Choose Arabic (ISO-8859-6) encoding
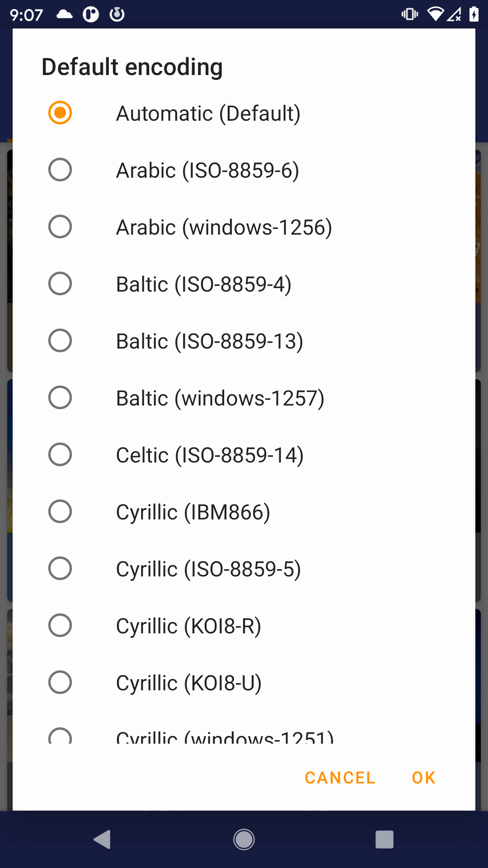Viewport: 488px width, 868px height. tap(60, 170)
